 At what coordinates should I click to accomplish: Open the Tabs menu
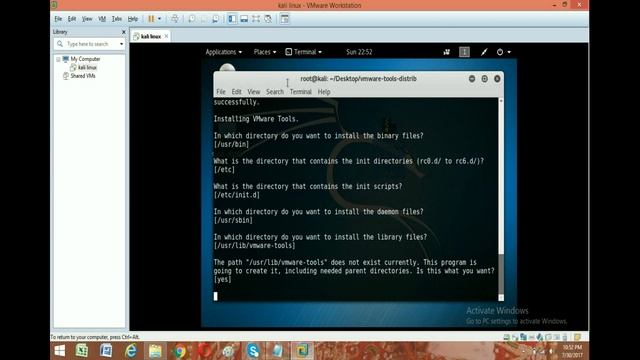tap(117, 19)
